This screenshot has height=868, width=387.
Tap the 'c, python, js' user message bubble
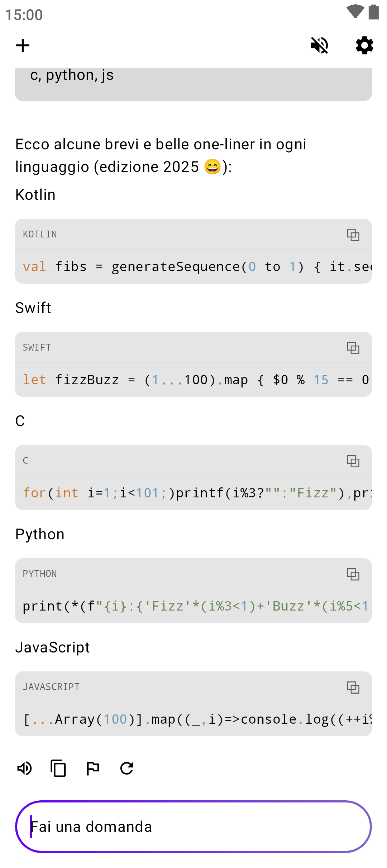[193, 83]
